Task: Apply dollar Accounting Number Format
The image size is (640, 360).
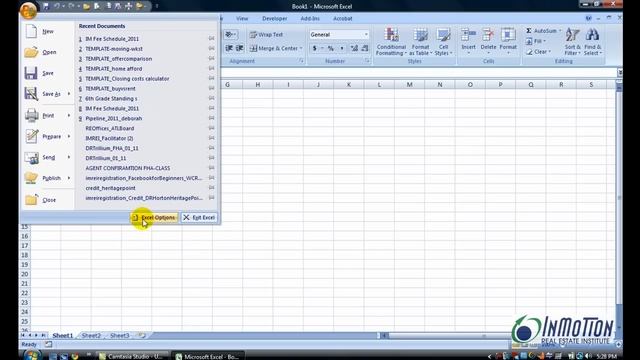Action: point(314,48)
